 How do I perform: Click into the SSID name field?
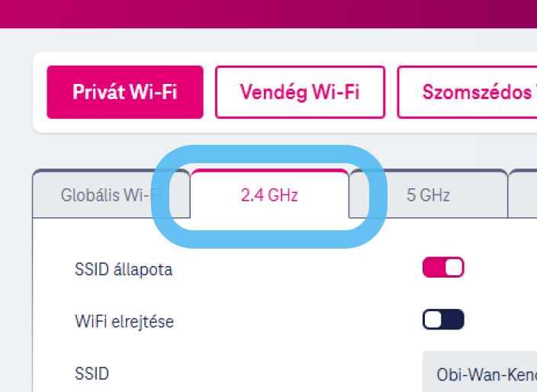(x=481, y=374)
